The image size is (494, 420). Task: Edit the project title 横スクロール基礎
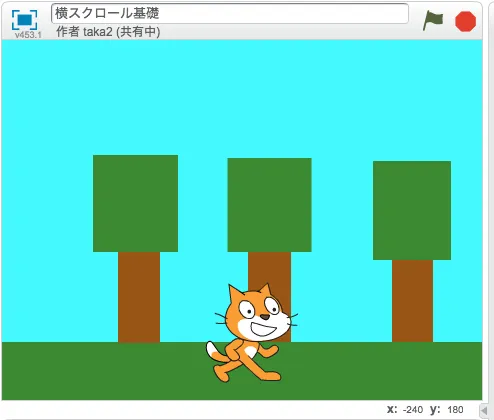(x=230, y=14)
